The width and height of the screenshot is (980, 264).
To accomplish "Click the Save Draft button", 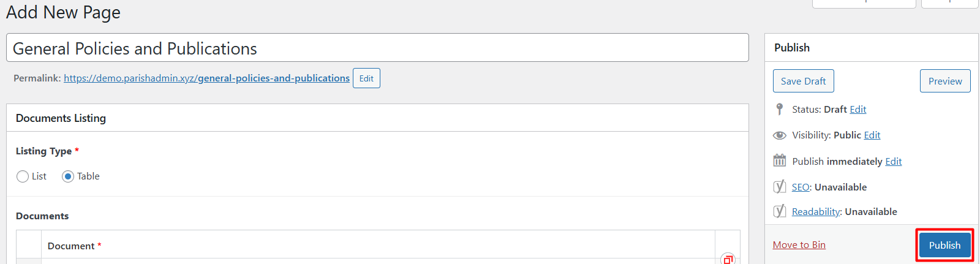I will [x=804, y=81].
